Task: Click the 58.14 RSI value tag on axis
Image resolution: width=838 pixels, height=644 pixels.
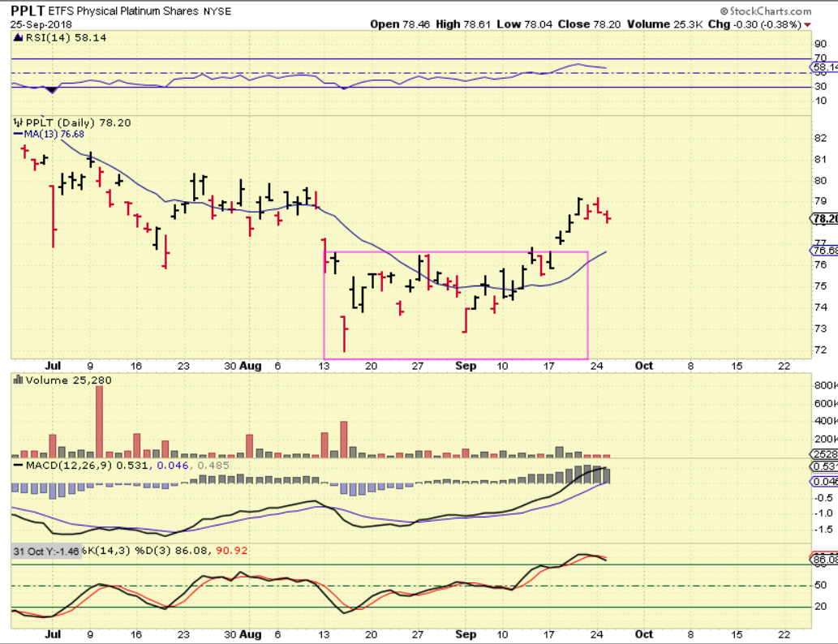Action: (x=825, y=67)
